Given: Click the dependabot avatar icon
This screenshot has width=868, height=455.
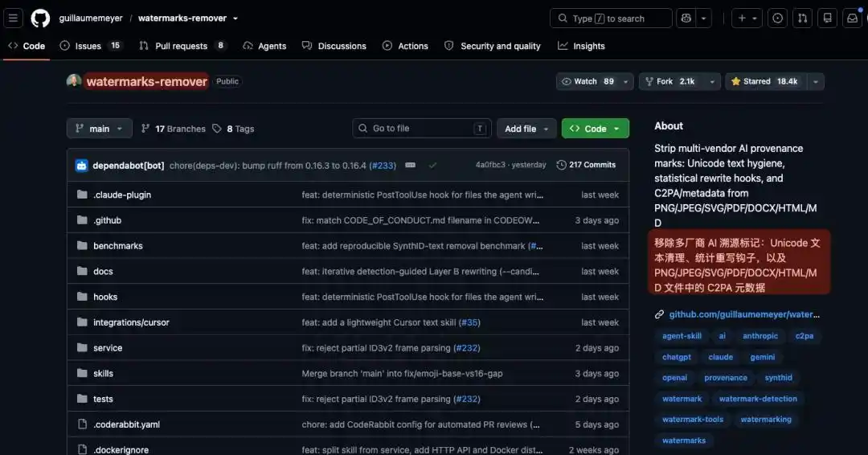Looking at the screenshot, I should click(81, 165).
